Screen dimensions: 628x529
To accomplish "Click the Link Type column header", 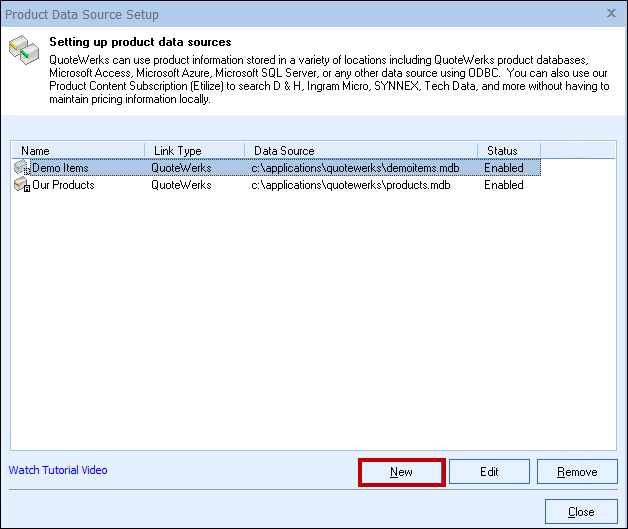I will point(194,151).
